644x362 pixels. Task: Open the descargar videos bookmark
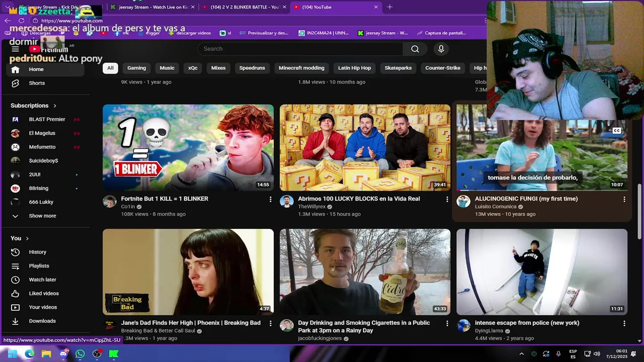(189, 33)
